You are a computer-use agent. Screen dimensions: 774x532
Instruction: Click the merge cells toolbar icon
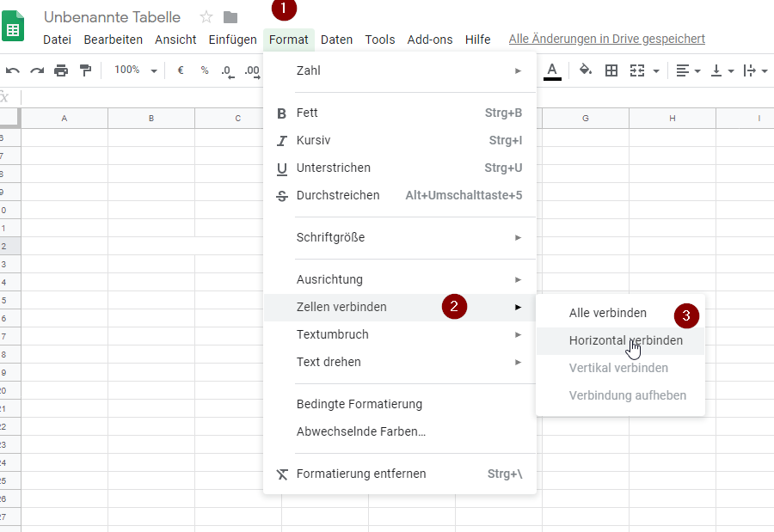pos(637,70)
